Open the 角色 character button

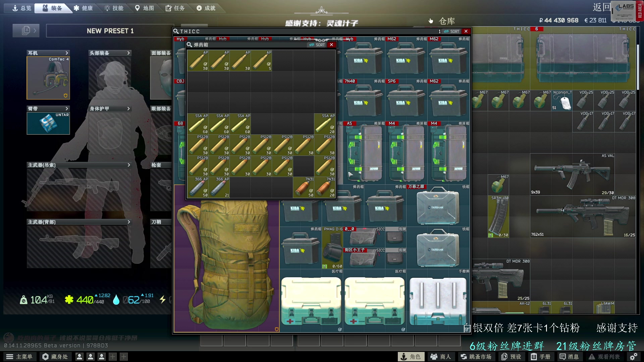click(x=411, y=357)
